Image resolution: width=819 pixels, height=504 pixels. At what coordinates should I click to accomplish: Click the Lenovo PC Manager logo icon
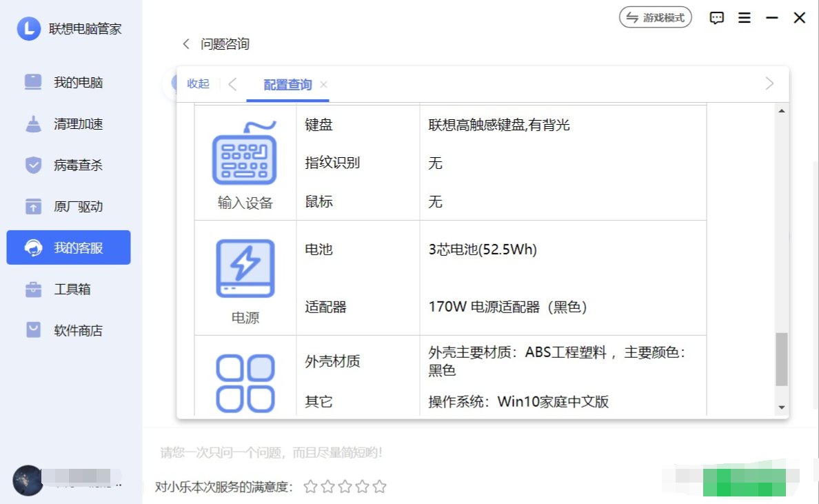[29, 28]
